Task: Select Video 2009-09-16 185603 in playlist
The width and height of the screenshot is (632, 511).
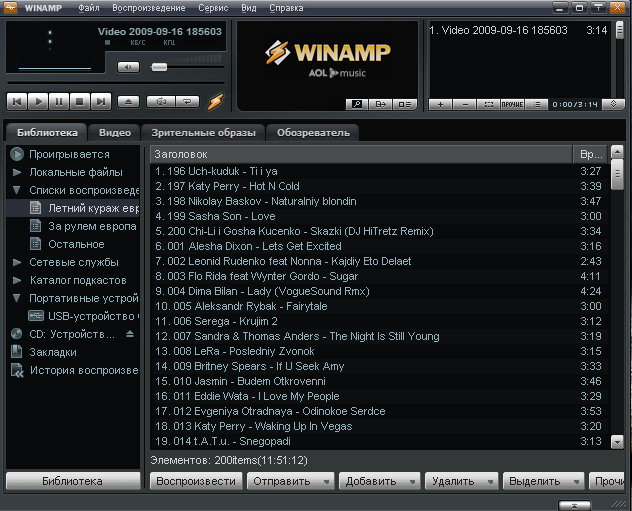Action: click(x=518, y=30)
